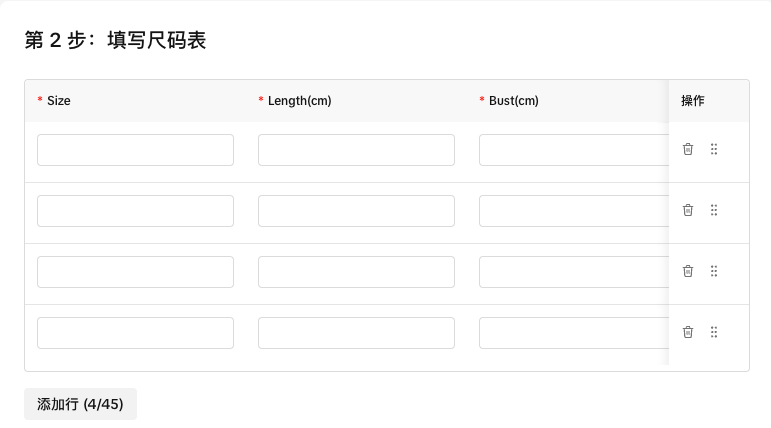The height and width of the screenshot is (428, 771).
Task: Click the 操作 column header
Action: tap(693, 101)
